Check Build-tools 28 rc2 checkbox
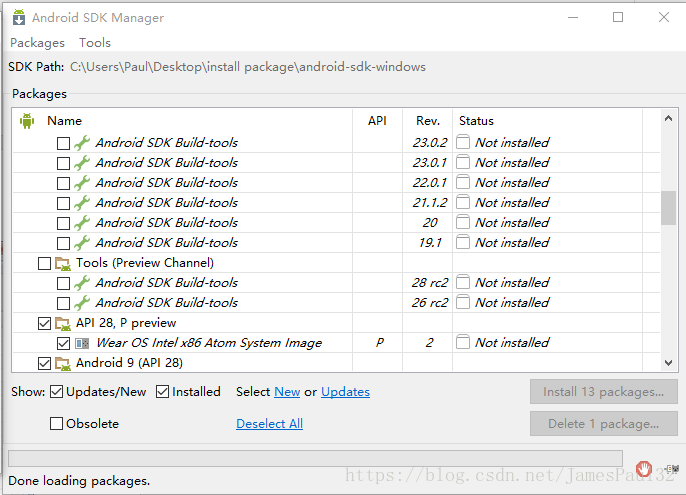 tap(63, 283)
